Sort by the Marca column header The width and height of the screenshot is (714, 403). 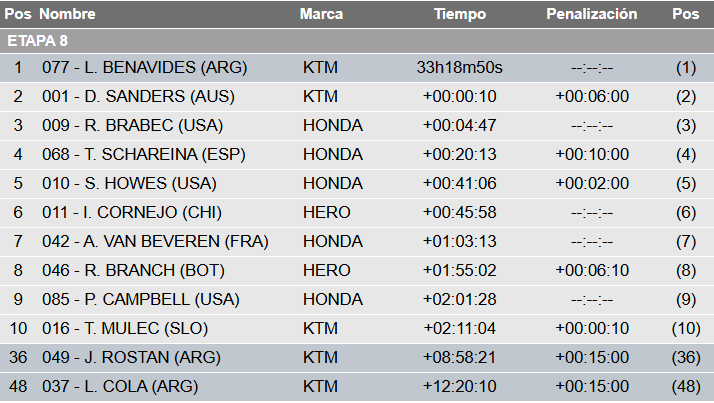(321, 15)
